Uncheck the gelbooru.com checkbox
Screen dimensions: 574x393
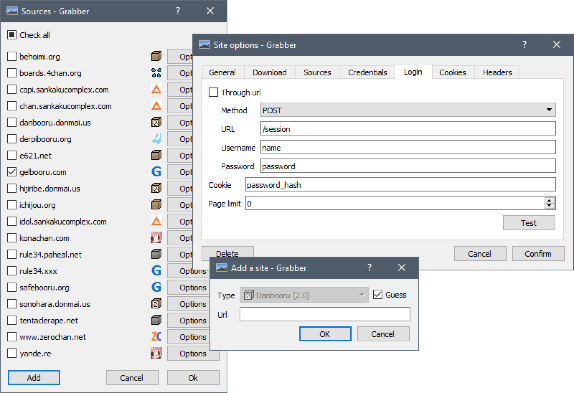[12, 172]
